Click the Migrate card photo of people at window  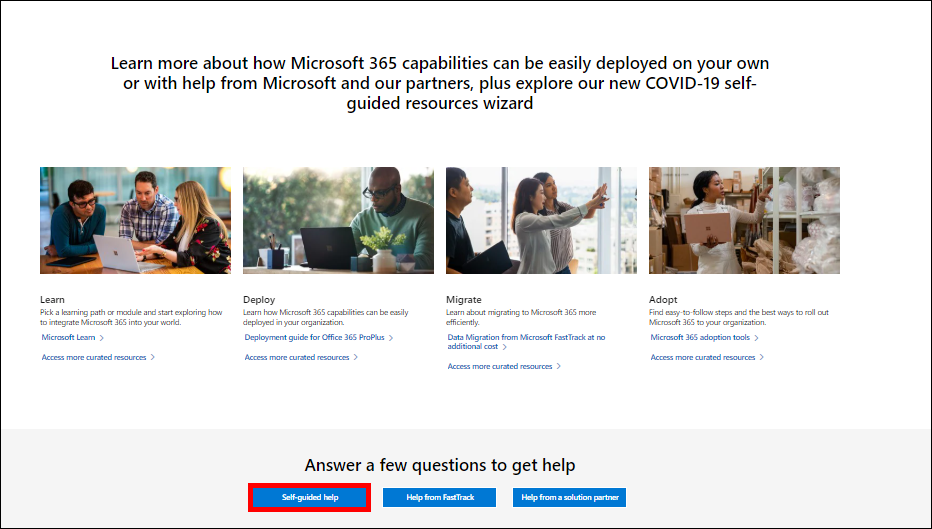(541, 221)
